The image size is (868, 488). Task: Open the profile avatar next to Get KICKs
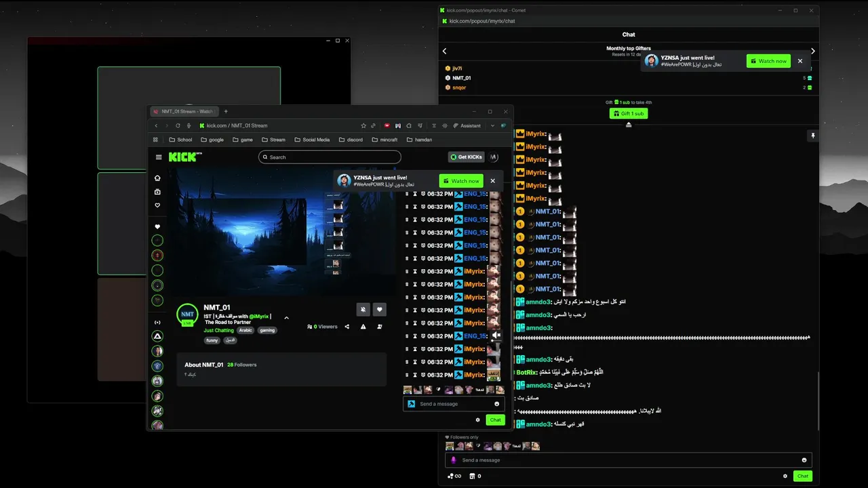tap(494, 157)
